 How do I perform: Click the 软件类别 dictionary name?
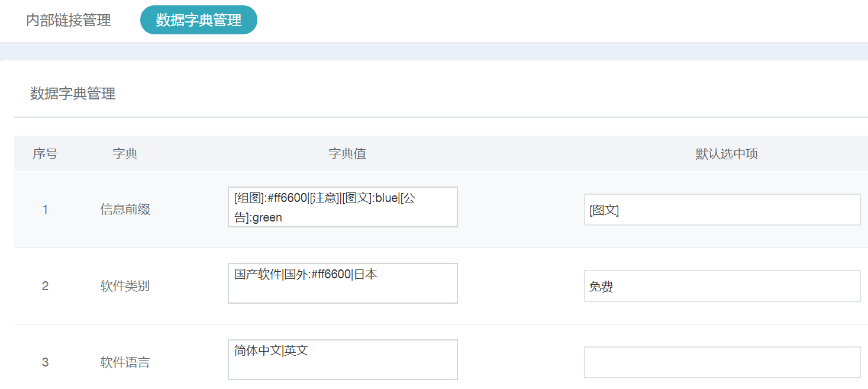pos(125,286)
